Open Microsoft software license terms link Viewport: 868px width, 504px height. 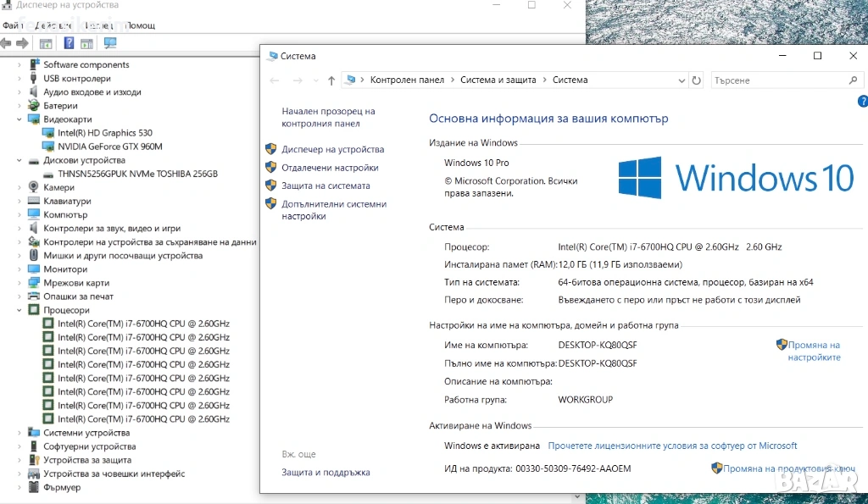[672, 446]
